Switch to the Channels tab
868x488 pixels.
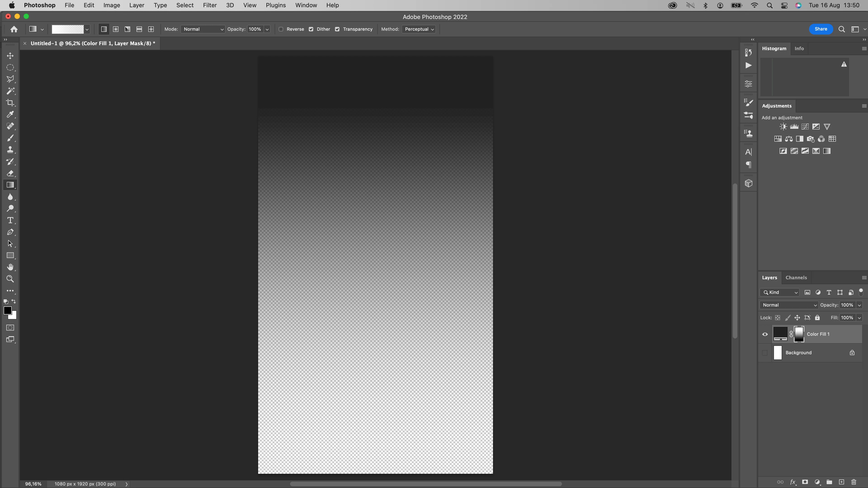tap(796, 277)
